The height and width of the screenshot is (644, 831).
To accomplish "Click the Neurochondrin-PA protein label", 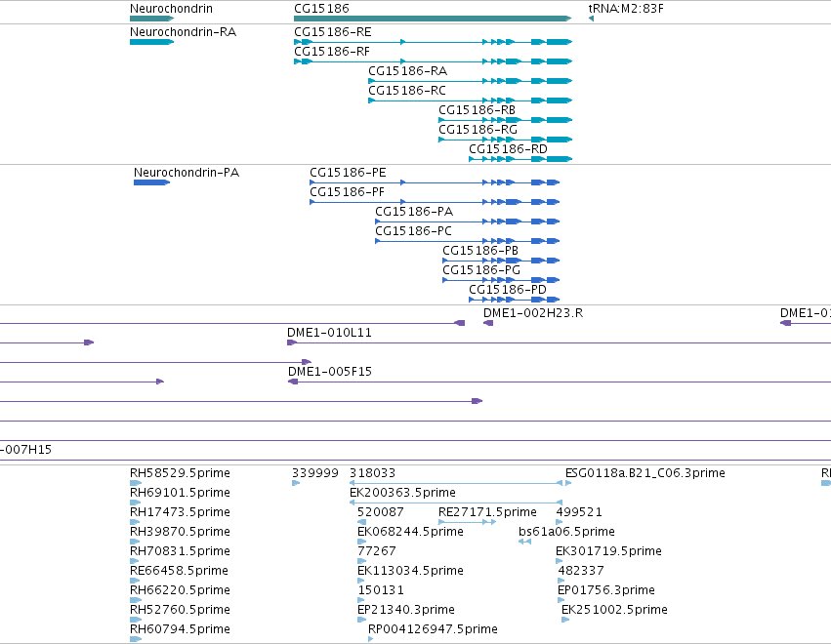I will [x=187, y=173].
